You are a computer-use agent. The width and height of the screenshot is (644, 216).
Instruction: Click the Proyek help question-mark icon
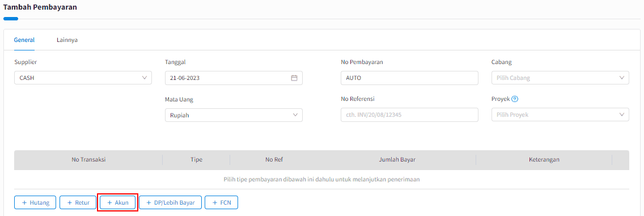pyautogui.click(x=515, y=99)
